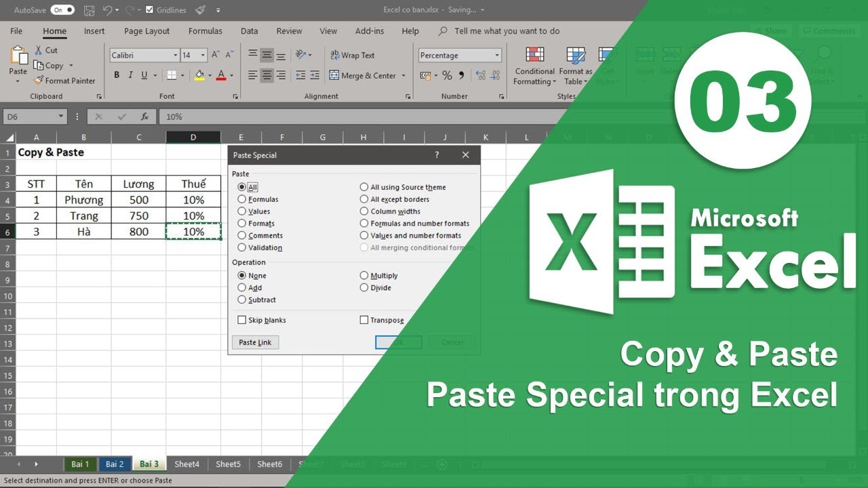Select the Formats paste option
Image resolution: width=868 pixels, height=488 pixels.
(x=242, y=224)
